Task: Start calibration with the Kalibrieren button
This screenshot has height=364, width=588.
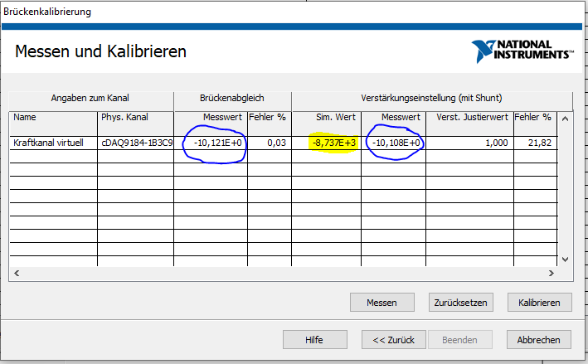Action: (540, 302)
